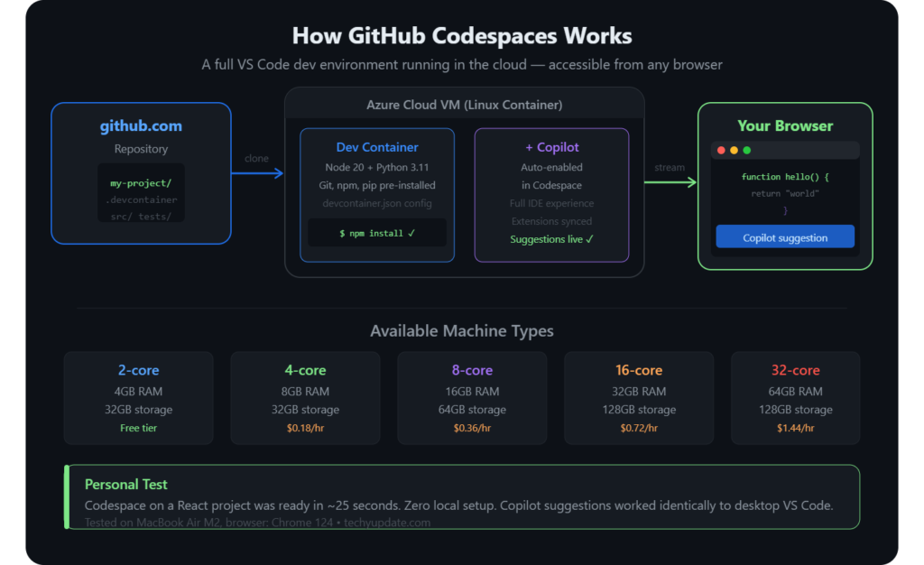The height and width of the screenshot is (565, 924).
Task: Click the 'Copilot suggestion' blue button
Action: tap(785, 236)
